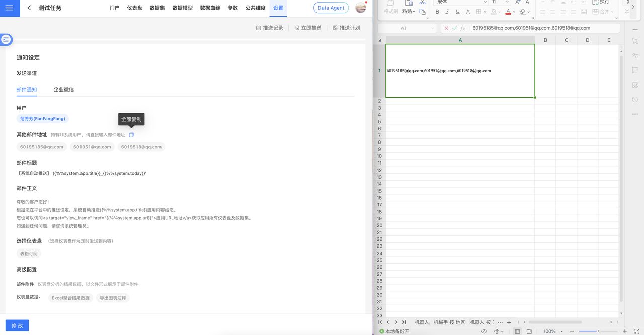Click the fx insert function icon
The width and height of the screenshot is (644, 335).
(x=463, y=28)
